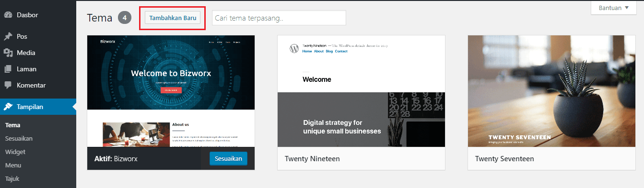Click the Tambahkan Baru button
Image resolution: width=644 pixels, height=188 pixels.
(173, 18)
